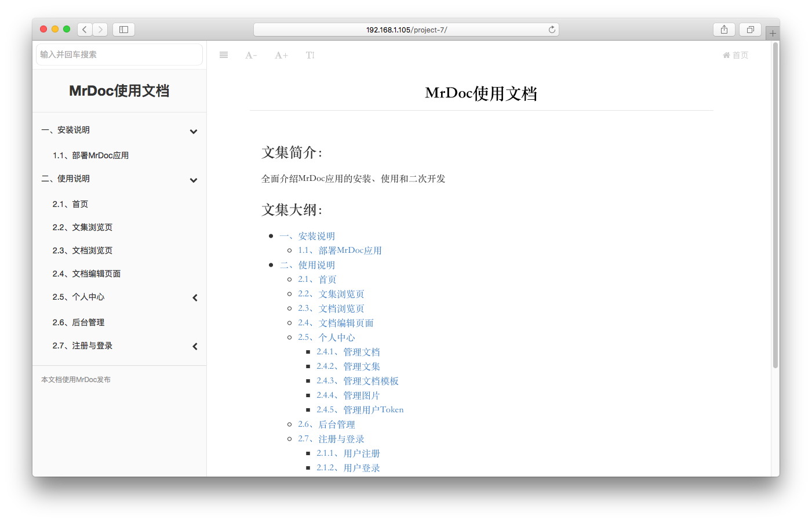Open outline link 二、使用说明
The height and width of the screenshot is (523, 812).
(x=307, y=265)
